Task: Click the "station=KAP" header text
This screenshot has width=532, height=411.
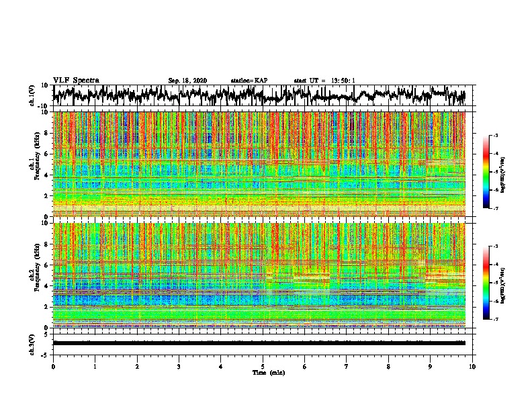Action: 249,81
